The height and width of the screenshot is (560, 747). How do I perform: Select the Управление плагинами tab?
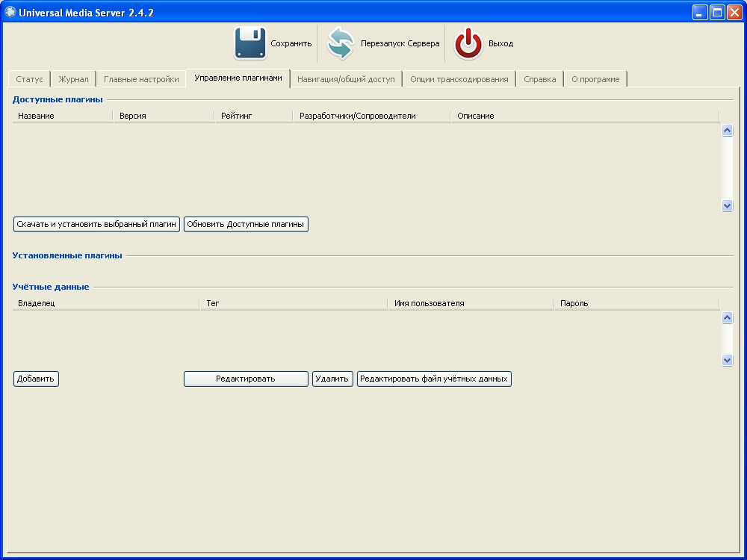[238, 78]
